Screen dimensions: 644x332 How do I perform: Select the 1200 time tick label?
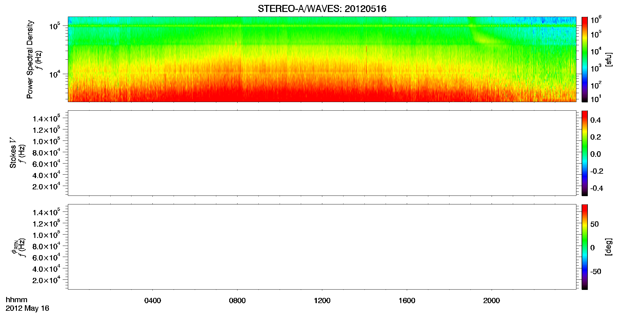tap(322, 301)
